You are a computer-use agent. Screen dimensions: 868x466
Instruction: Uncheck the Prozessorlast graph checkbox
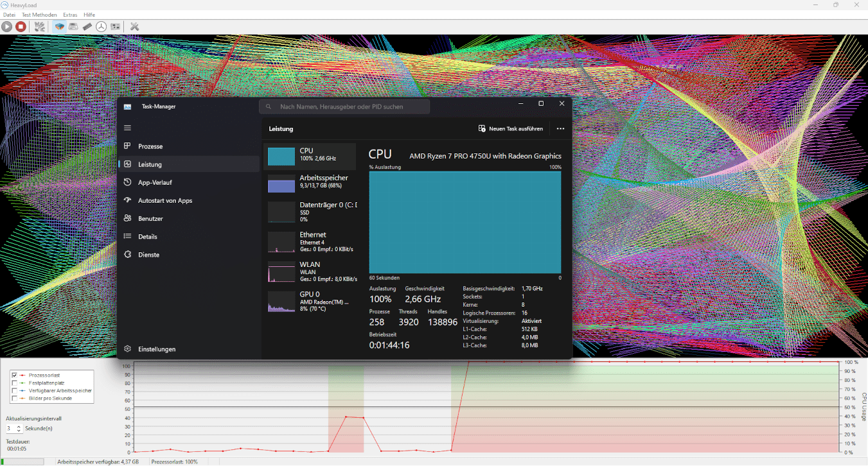click(x=15, y=375)
